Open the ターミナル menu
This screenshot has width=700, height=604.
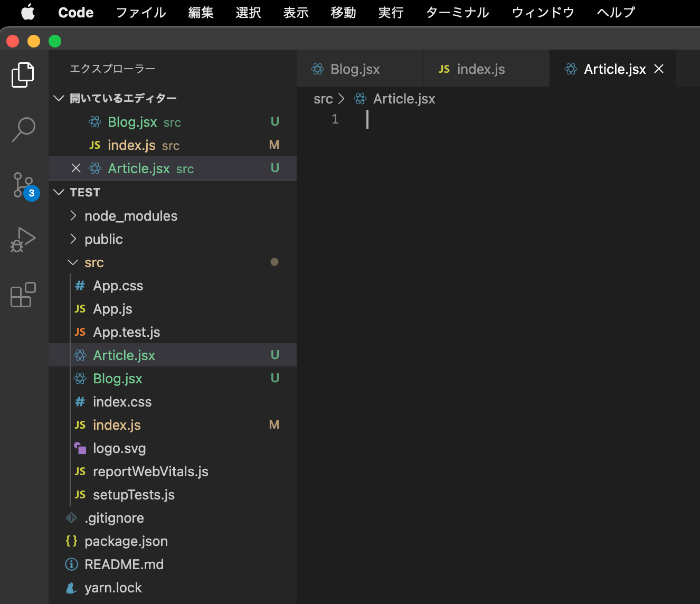[x=457, y=13]
